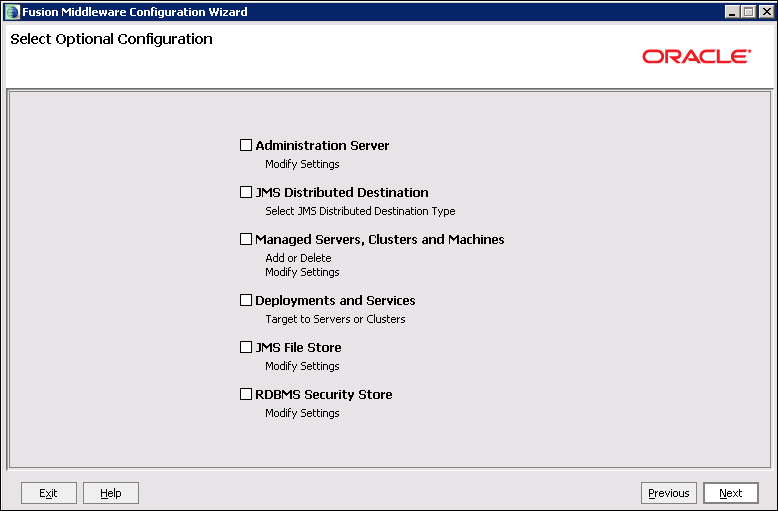This screenshot has height=511, width=778.
Task: Click the Oracle logo
Action: (x=697, y=56)
